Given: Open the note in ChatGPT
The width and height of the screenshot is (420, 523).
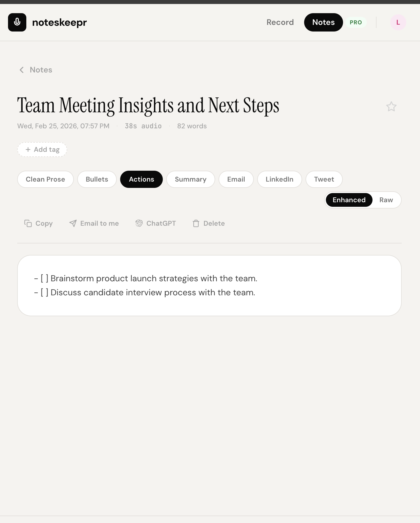Looking at the screenshot, I should click(156, 223).
